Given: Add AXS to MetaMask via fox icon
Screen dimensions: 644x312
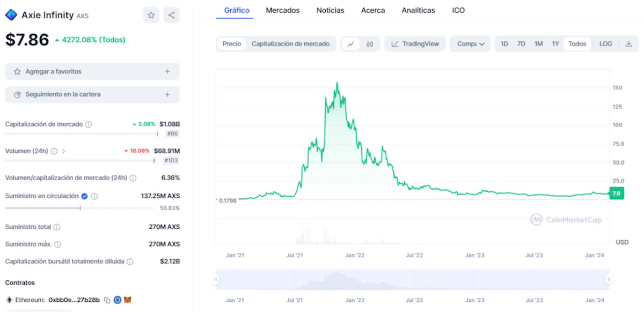Looking at the screenshot, I should 127,300.
